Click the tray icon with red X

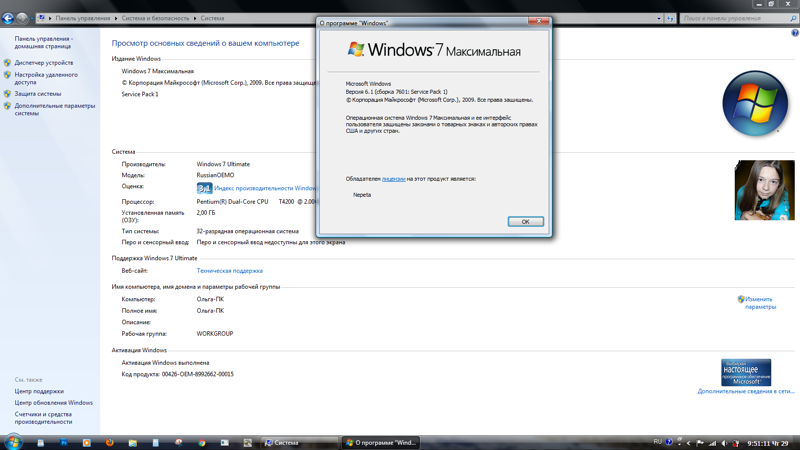(736, 443)
